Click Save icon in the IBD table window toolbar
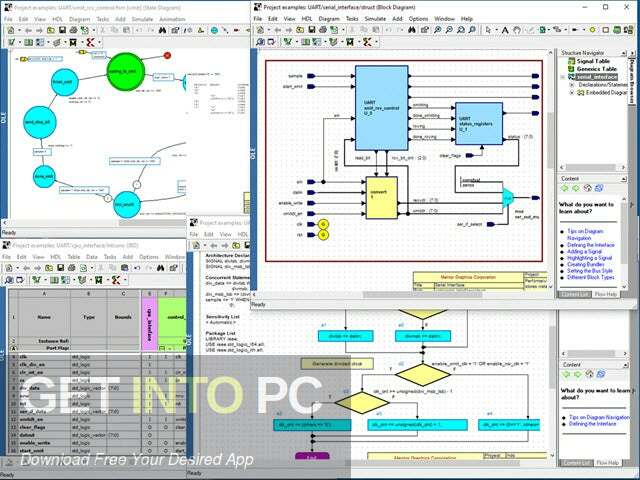 60,268
